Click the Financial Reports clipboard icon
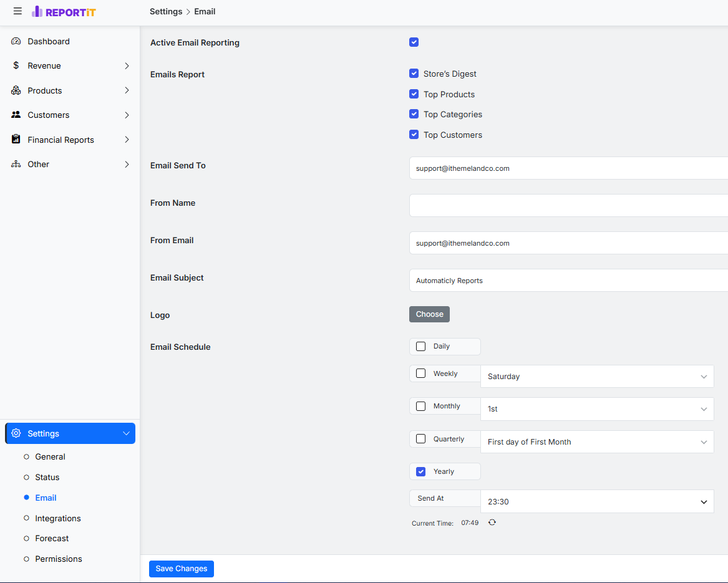 click(x=16, y=139)
